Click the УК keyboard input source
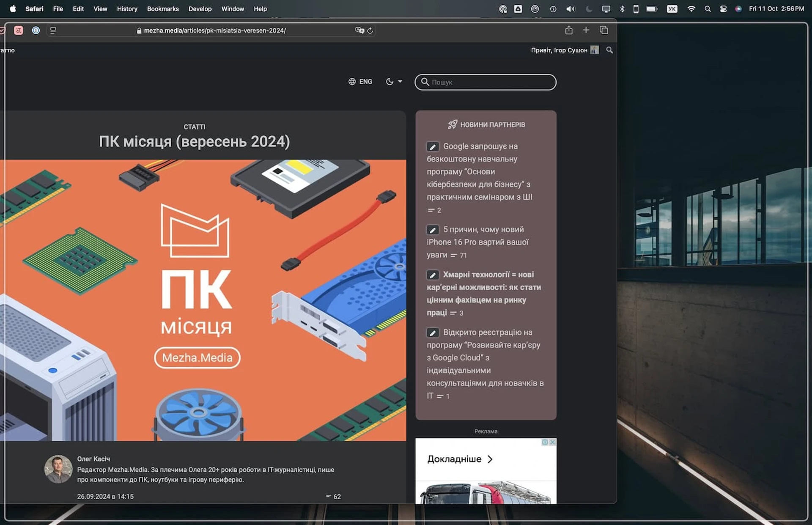812x525 pixels. click(672, 8)
